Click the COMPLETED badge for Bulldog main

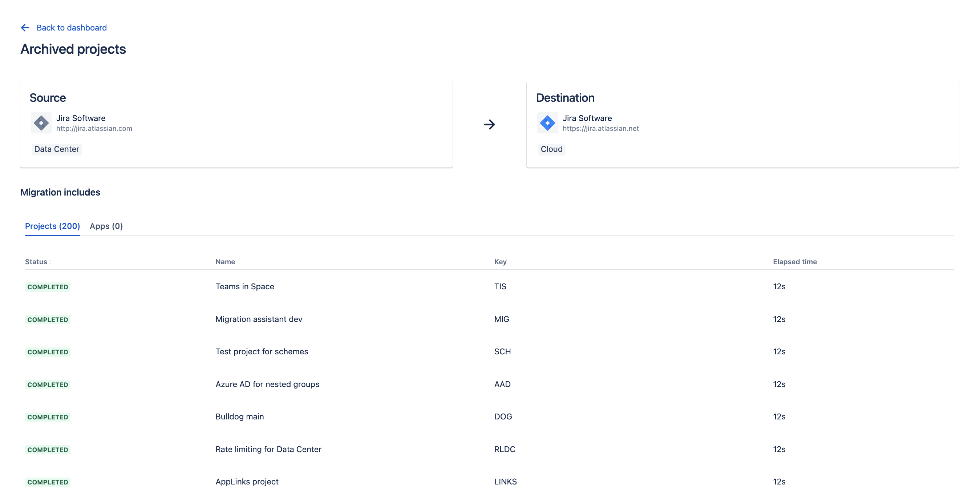tap(48, 417)
